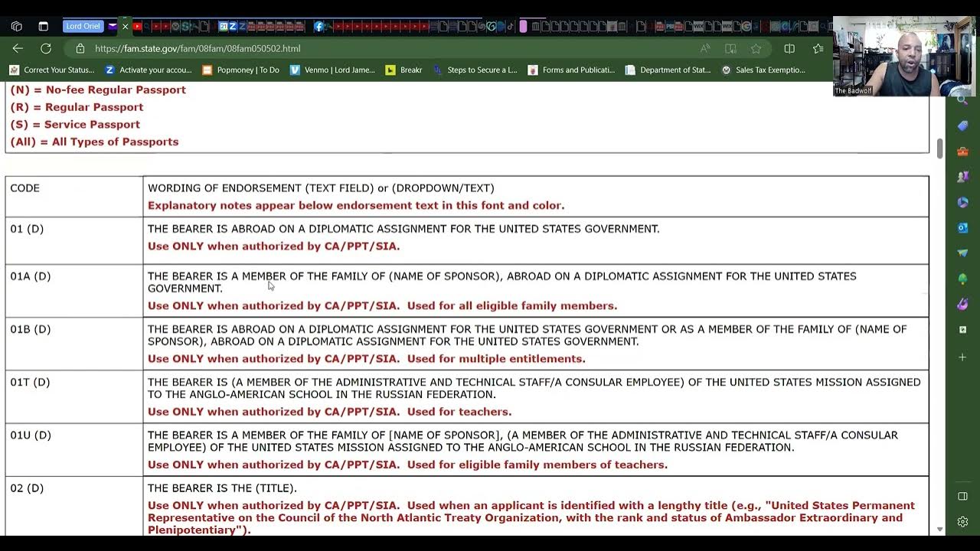
Task: Open sidebar settings gear
Action: pyautogui.click(x=962, y=522)
